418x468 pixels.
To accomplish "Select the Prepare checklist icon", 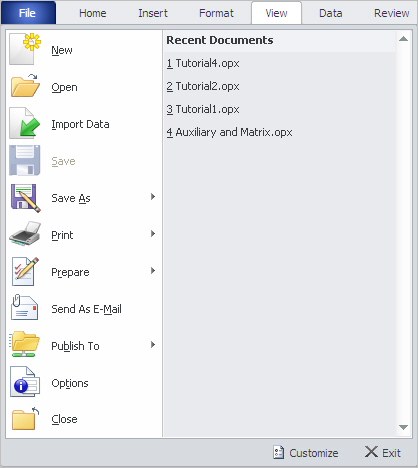I will point(25,271).
